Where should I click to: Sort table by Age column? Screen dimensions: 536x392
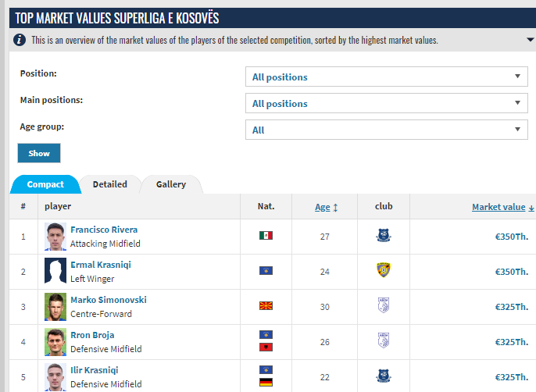click(x=326, y=207)
